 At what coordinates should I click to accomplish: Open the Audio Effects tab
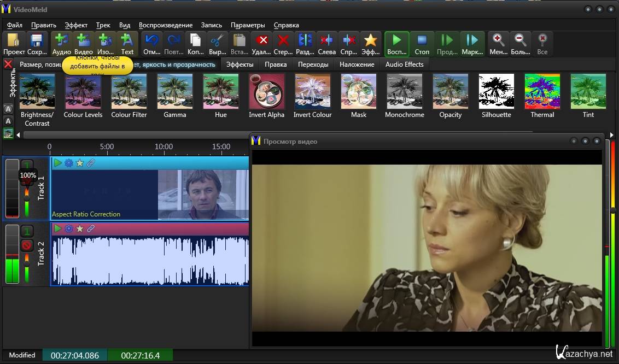click(x=404, y=64)
